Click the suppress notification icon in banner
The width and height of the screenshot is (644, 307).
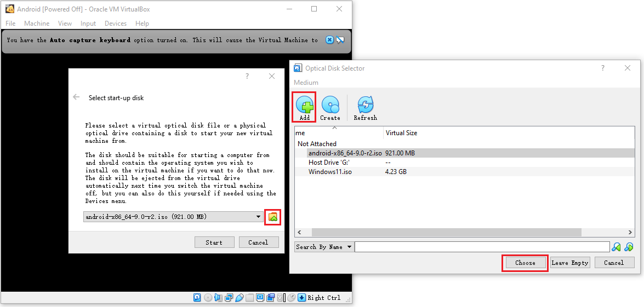340,40
